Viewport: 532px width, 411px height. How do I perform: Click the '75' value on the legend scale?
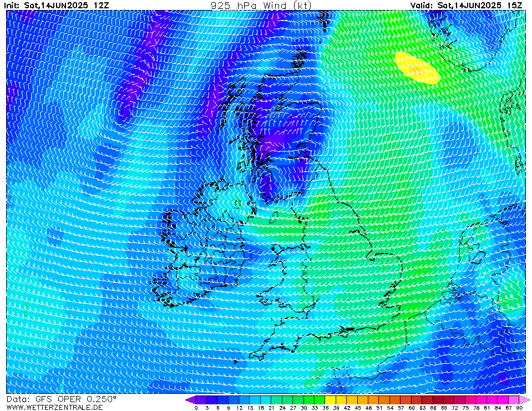pos(465,408)
